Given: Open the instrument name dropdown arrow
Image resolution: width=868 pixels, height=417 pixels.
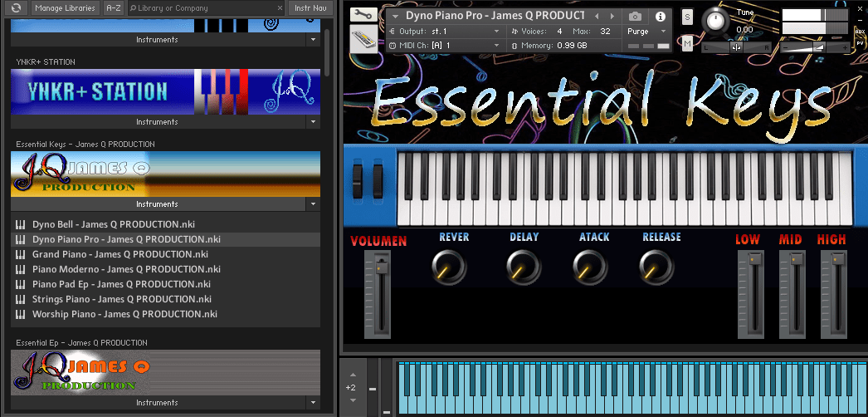Looking at the screenshot, I should coord(395,16).
